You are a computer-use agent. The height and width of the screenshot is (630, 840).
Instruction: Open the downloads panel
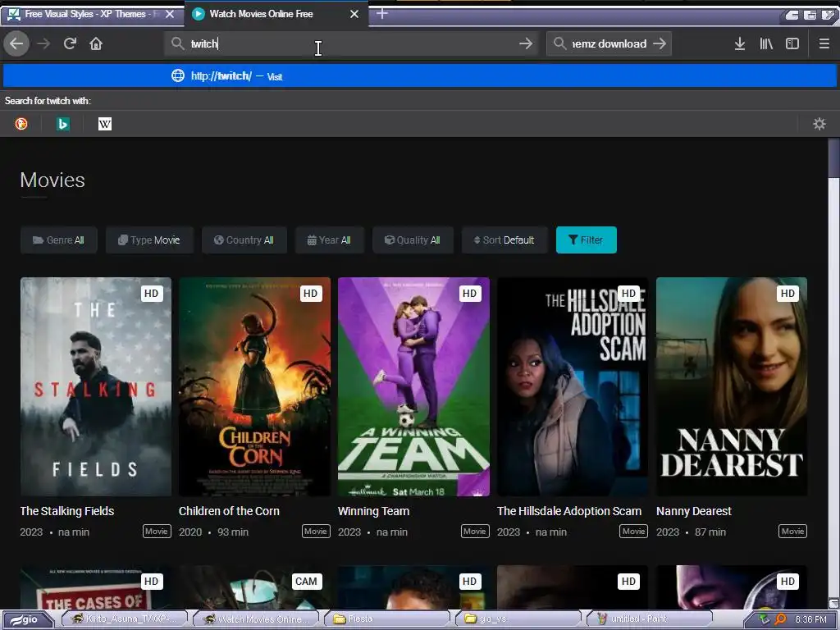pos(740,43)
